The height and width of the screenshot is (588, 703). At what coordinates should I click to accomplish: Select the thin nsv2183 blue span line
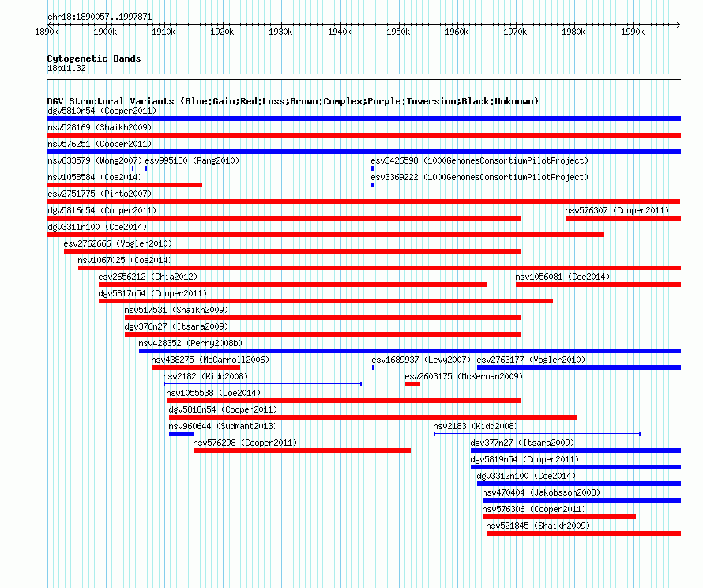[x=537, y=434]
